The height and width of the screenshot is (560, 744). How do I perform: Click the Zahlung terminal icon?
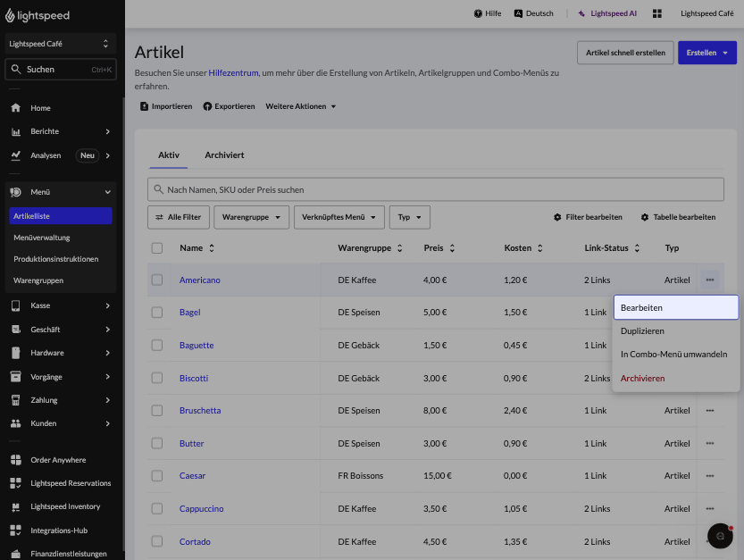tap(16, 400)
